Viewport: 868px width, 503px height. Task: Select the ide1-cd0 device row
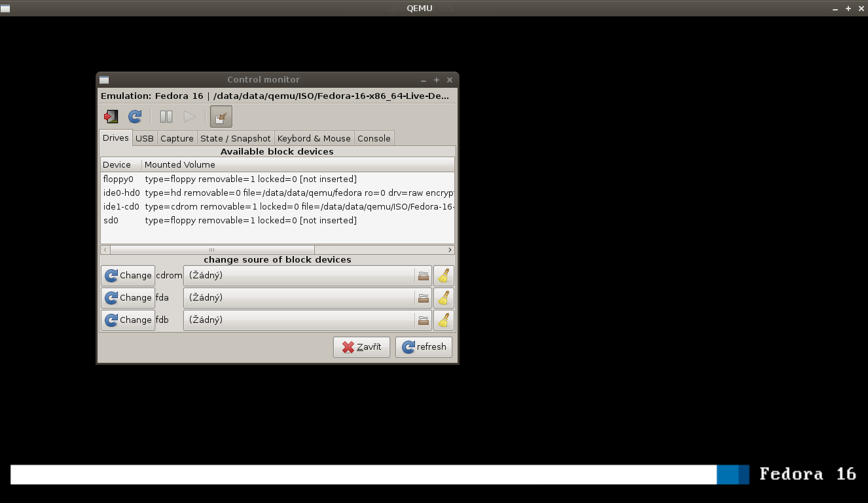tap(278, 206)
